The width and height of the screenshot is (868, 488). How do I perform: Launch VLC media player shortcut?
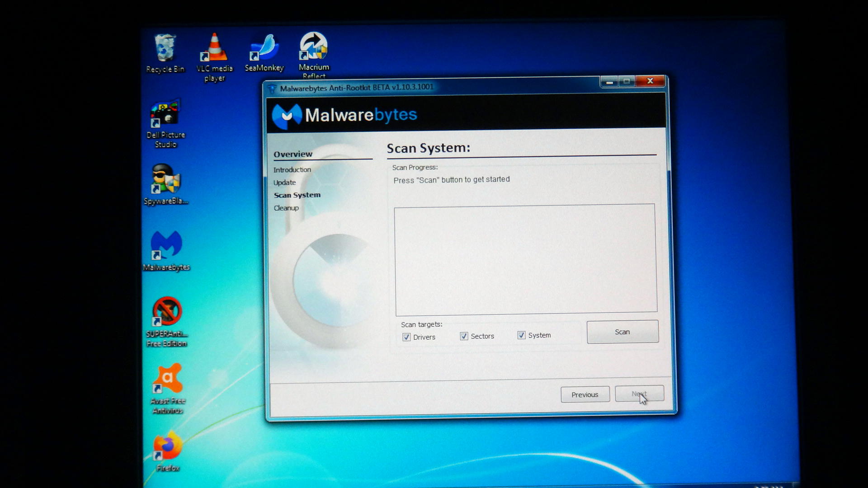tap(214, 57)
